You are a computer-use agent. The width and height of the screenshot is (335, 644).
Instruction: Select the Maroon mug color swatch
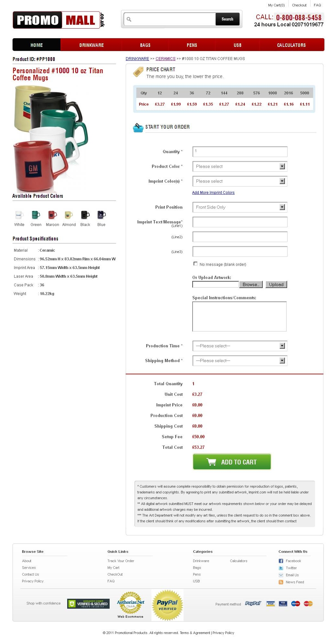[52, 215]
